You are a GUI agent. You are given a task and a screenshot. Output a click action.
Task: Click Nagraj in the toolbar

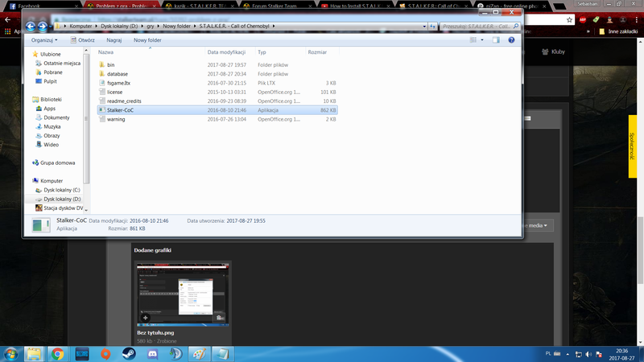tap(114, 39)
